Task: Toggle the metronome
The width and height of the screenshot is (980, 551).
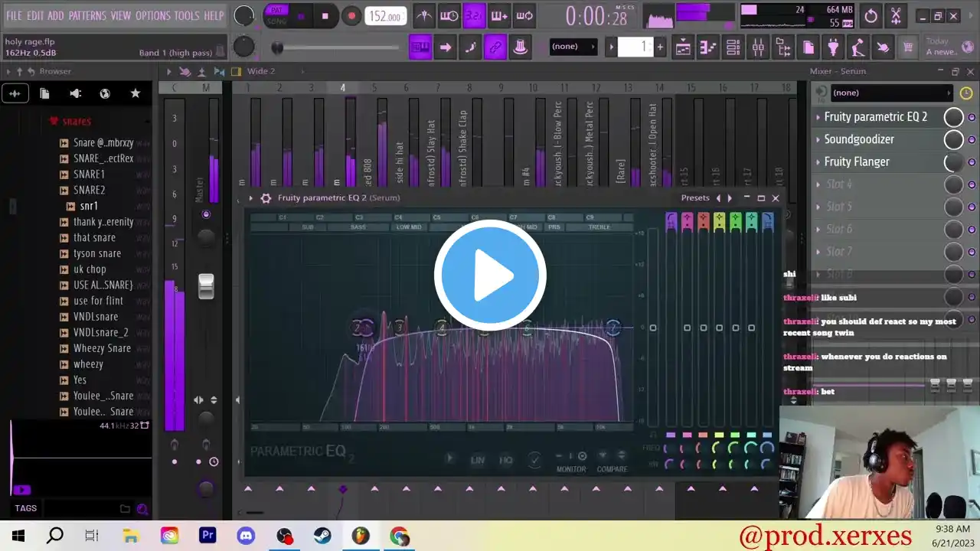Action: pyautogui.click(x=423, y=15)
